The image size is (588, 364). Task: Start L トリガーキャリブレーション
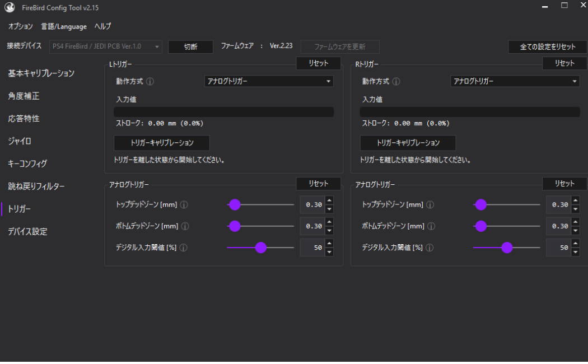(162, 143)
